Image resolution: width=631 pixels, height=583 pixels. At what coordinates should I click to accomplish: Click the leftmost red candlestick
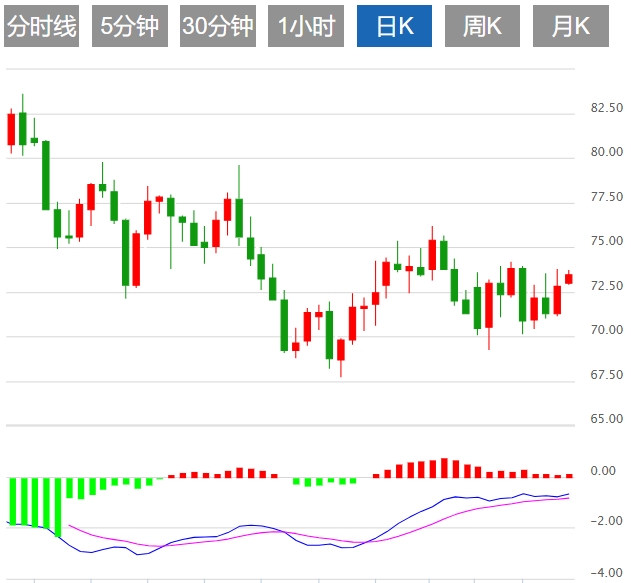12,130
